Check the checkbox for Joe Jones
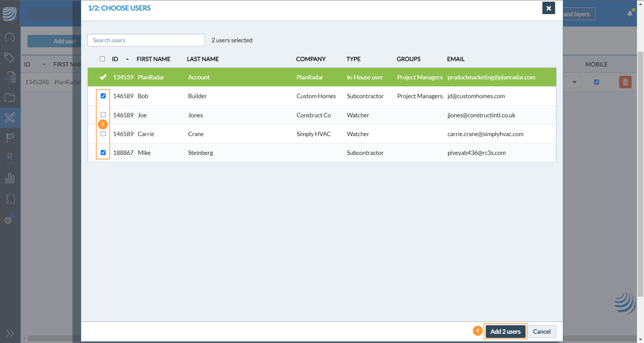644x343 pixels. (x=103, y=115)
